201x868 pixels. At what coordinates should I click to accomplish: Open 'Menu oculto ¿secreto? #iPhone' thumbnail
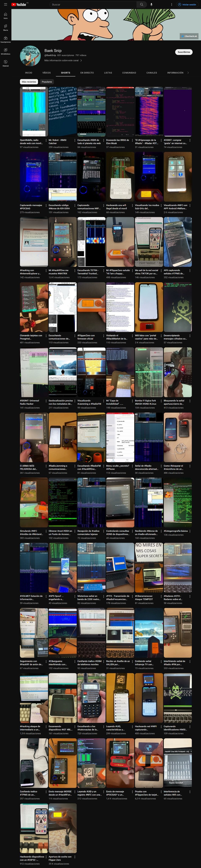coord(120,437)
